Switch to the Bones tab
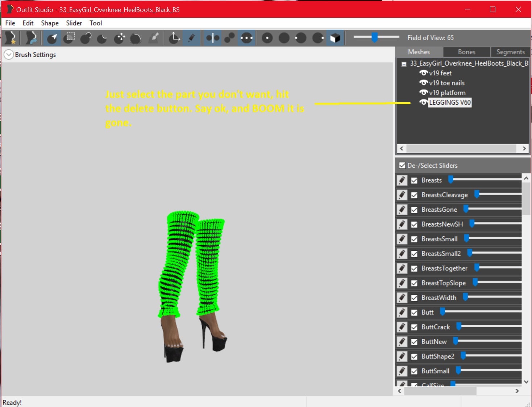This screenshot has width=532, height=407. [466, 52]
